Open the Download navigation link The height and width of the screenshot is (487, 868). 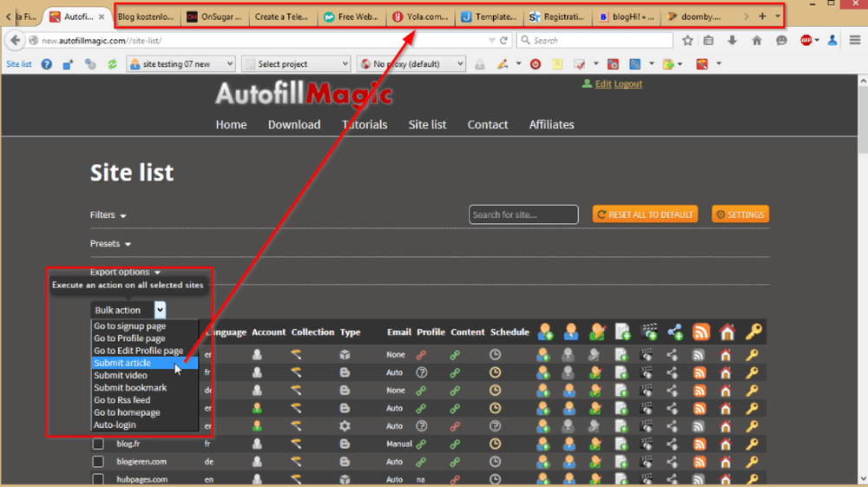[x=294, y=124]
